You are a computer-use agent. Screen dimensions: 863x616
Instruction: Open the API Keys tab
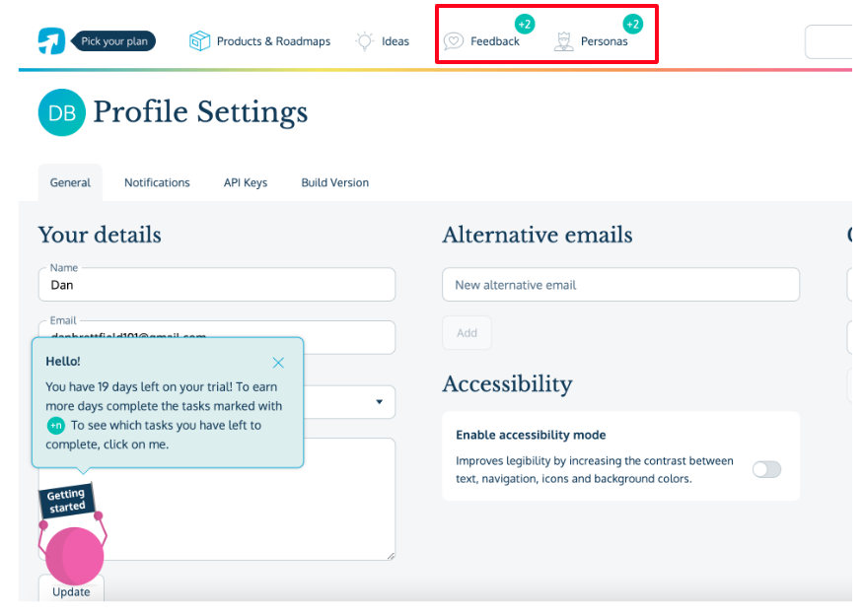(246, 182)
